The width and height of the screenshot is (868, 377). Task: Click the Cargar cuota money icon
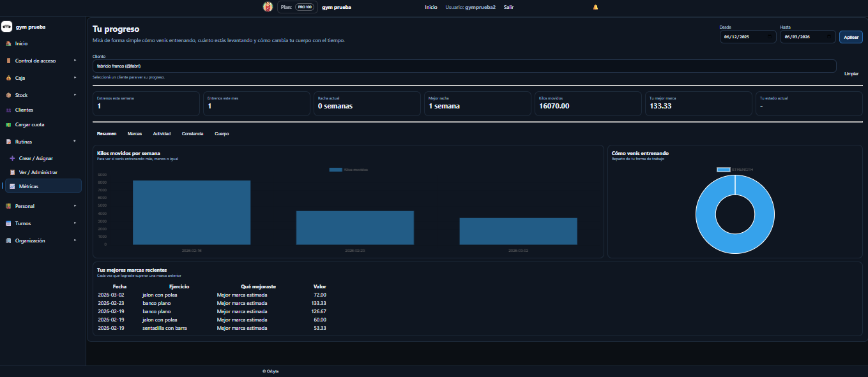(8, 124)
